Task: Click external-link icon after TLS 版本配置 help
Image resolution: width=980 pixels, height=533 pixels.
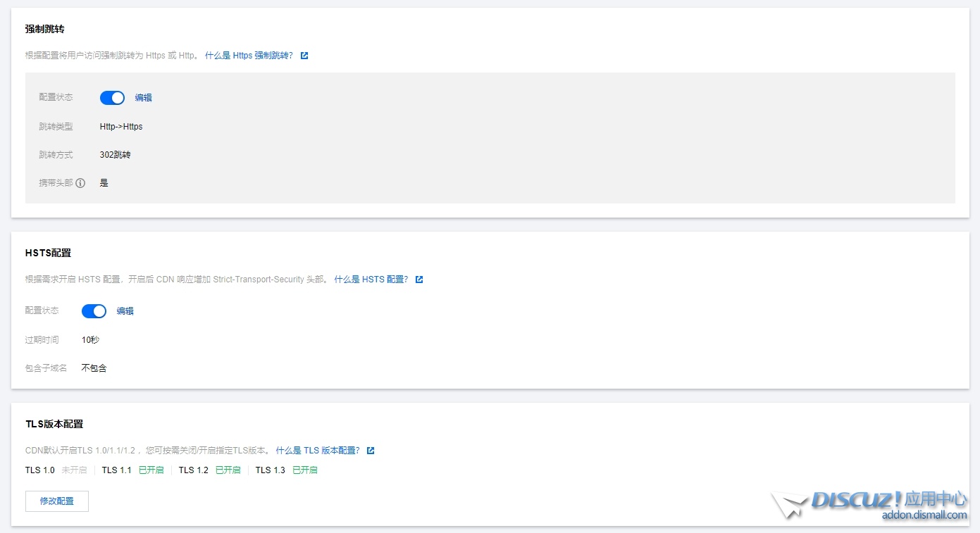Action: (371, 451)
